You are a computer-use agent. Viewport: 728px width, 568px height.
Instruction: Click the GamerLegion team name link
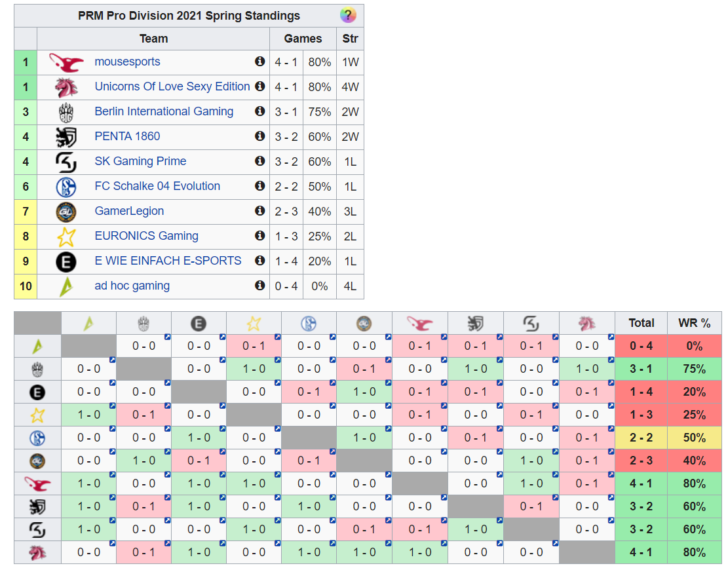tap(129, 211)
